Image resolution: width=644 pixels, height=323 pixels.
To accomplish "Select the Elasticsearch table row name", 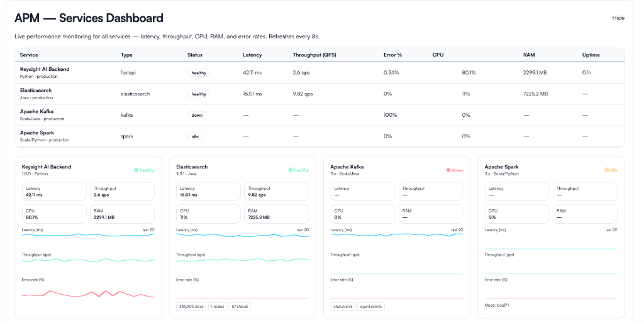I will point(36,90).
